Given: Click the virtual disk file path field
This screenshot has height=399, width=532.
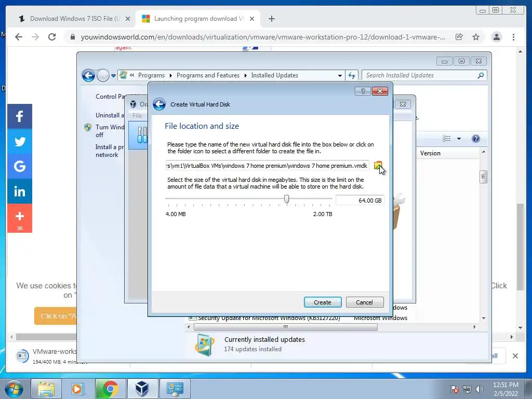Looking at the screenshot, I should point(268,166).
